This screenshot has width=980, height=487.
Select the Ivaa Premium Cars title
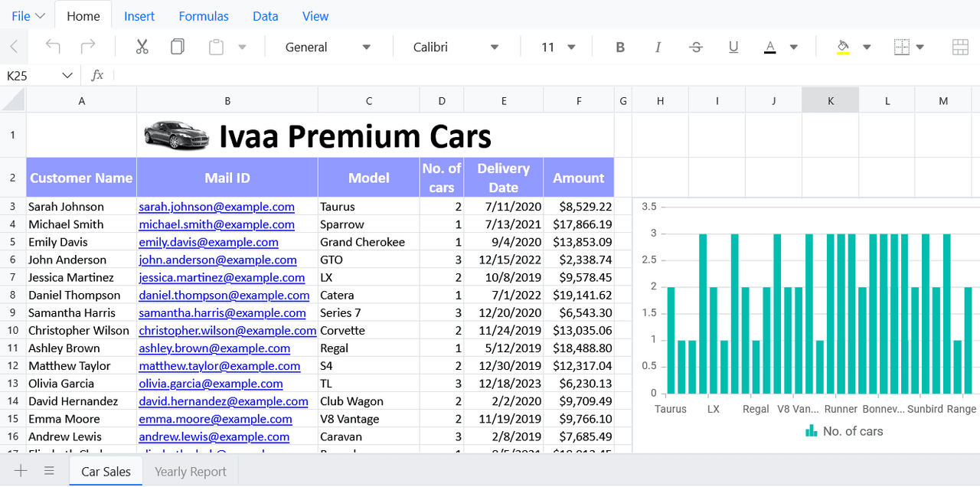point(355,136)
